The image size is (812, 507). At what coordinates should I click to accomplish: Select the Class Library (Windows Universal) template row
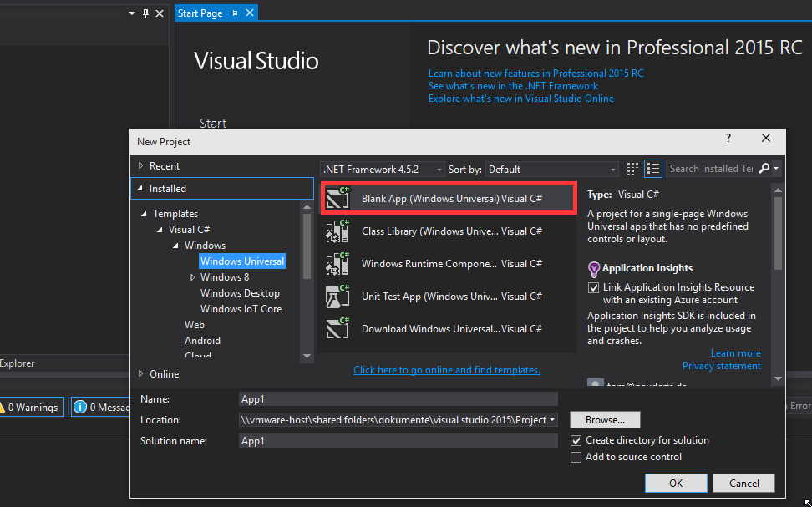[x=448, y=231]
